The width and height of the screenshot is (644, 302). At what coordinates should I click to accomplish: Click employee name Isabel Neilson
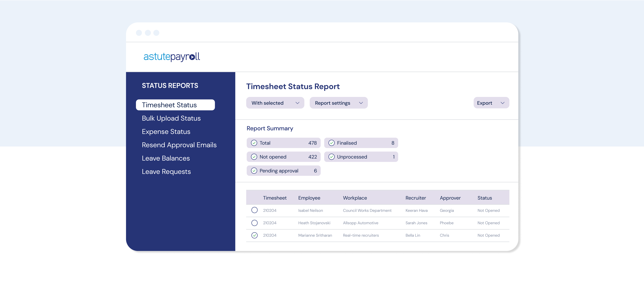pyautogui.click(x=310, y=210)
